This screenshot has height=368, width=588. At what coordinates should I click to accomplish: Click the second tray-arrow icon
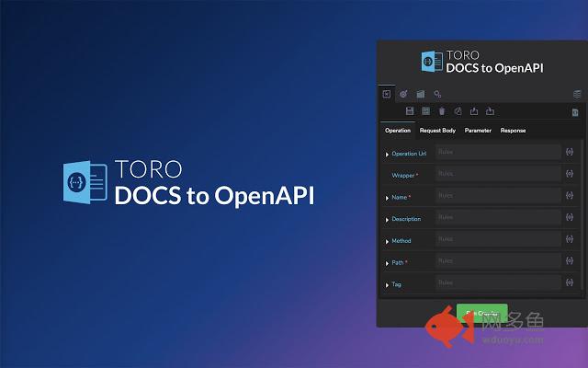tap(490, 111)
